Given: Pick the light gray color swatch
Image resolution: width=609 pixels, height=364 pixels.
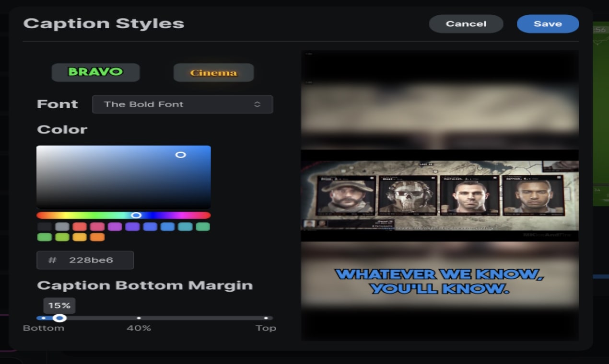Looking at the screenshot, I should (62, 227).
